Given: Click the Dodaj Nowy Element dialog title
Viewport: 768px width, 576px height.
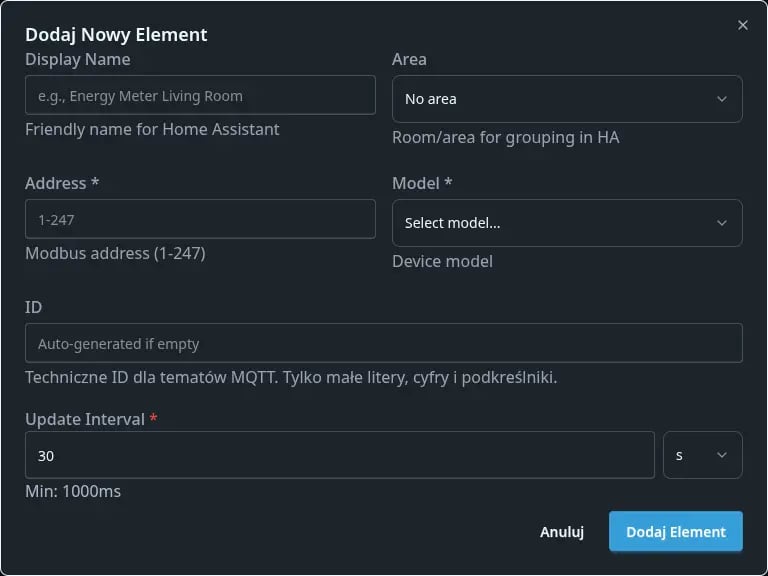Looking at the screenshot, I should (x=116, y=34).
